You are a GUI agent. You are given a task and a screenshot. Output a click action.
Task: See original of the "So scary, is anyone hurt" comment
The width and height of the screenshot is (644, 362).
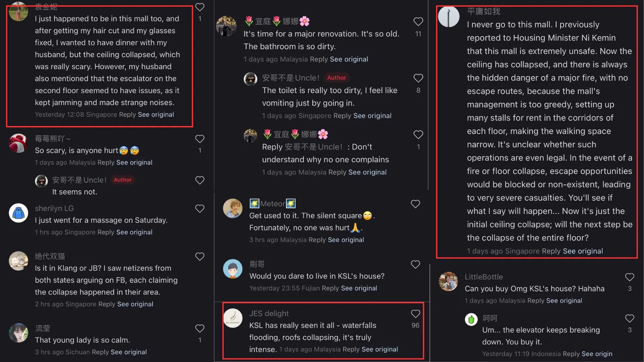pyautogui.click(x=134, y=162)
